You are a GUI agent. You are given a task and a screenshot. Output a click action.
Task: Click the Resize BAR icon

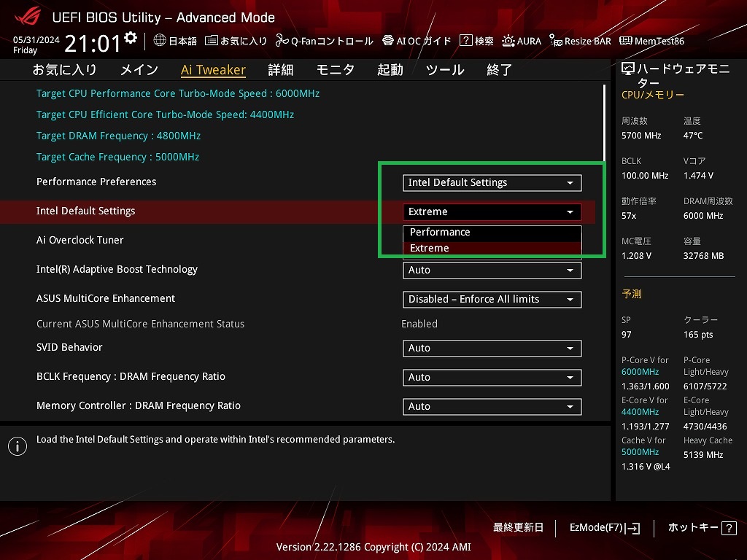point(555,41)
